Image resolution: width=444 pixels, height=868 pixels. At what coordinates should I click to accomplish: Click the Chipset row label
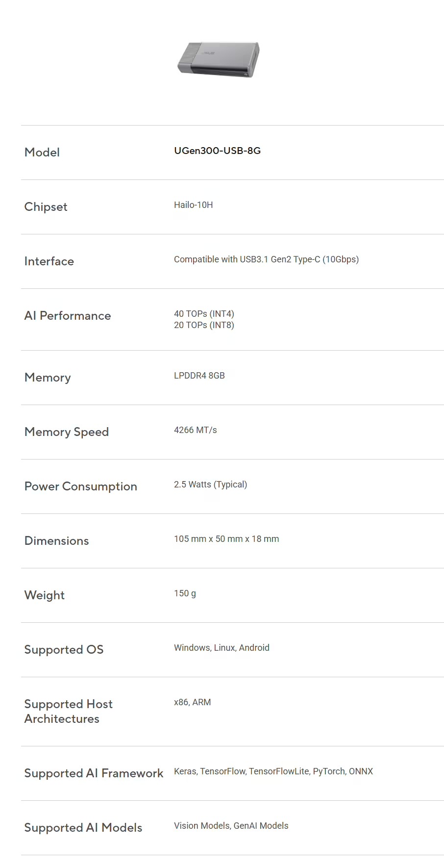click(46, 207)
